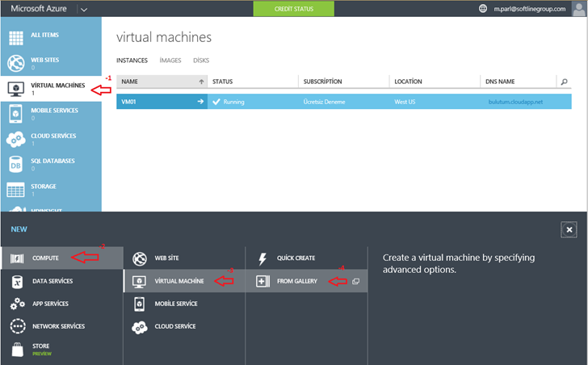Switch to the Images tab
This screenshot has height=365, width=588.
tap(170, 61)
